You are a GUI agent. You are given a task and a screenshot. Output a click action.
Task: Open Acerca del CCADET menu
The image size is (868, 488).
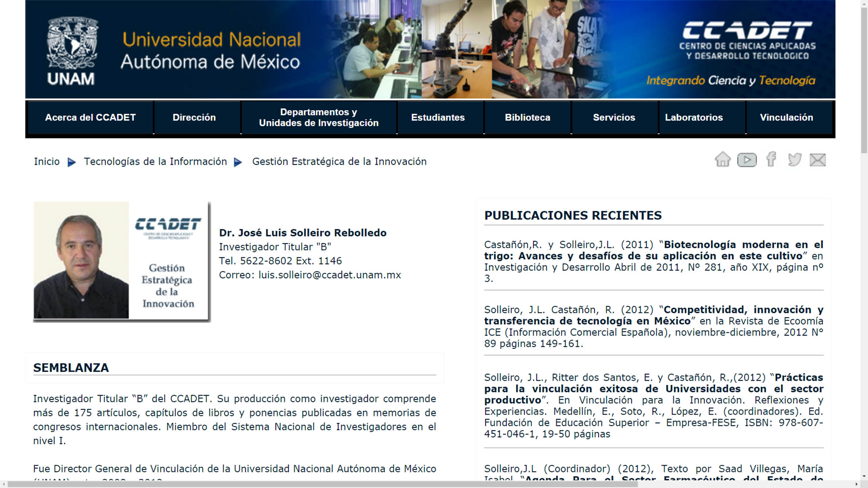[90, 118]
